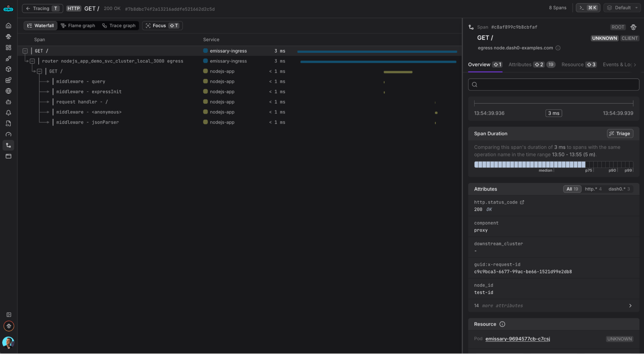
Task: Open the alert bell icon in the sidebar
Action: 9,113
